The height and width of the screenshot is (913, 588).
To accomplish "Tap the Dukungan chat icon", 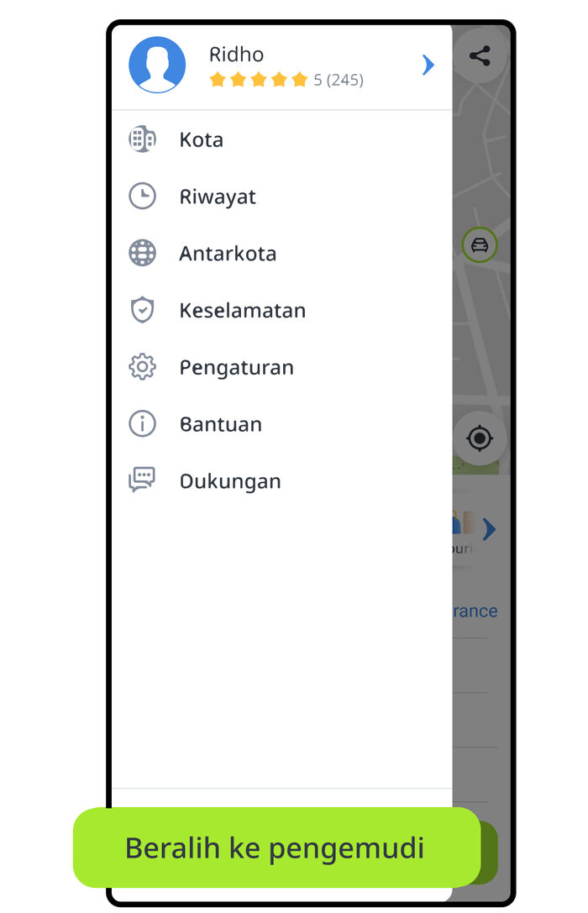I will click(x=141, y=480).
